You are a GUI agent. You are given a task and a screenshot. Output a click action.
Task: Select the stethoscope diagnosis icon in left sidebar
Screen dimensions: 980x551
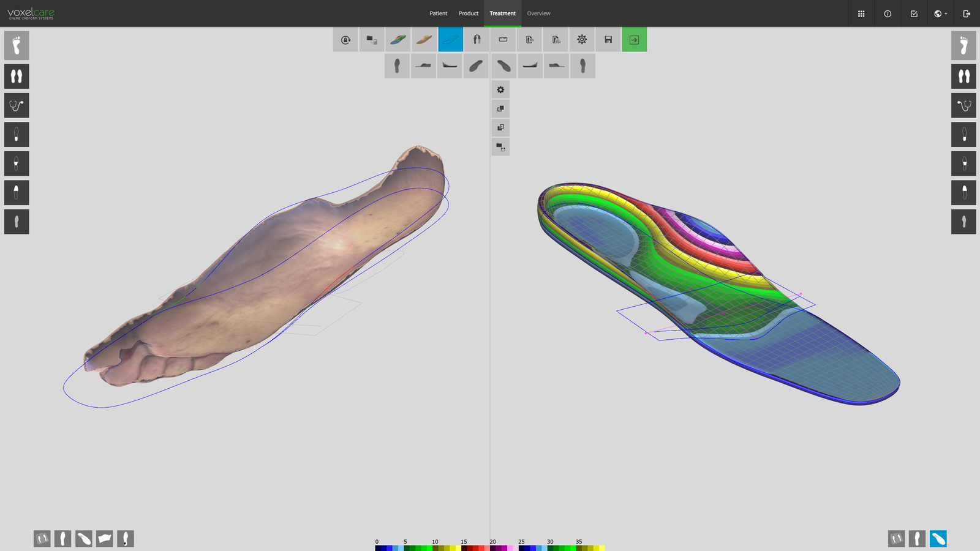tap(16, 105)
